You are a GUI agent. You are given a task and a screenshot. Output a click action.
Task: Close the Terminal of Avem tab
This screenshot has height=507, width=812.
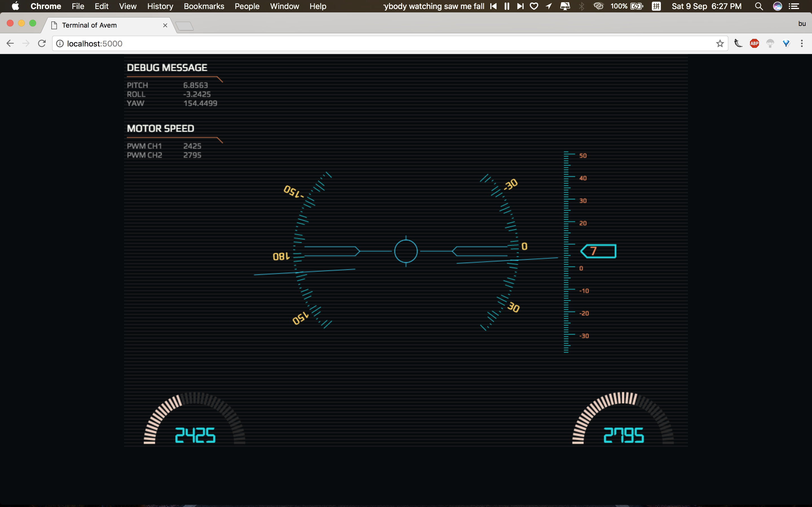pyautogui.click(x=165, y=25)
